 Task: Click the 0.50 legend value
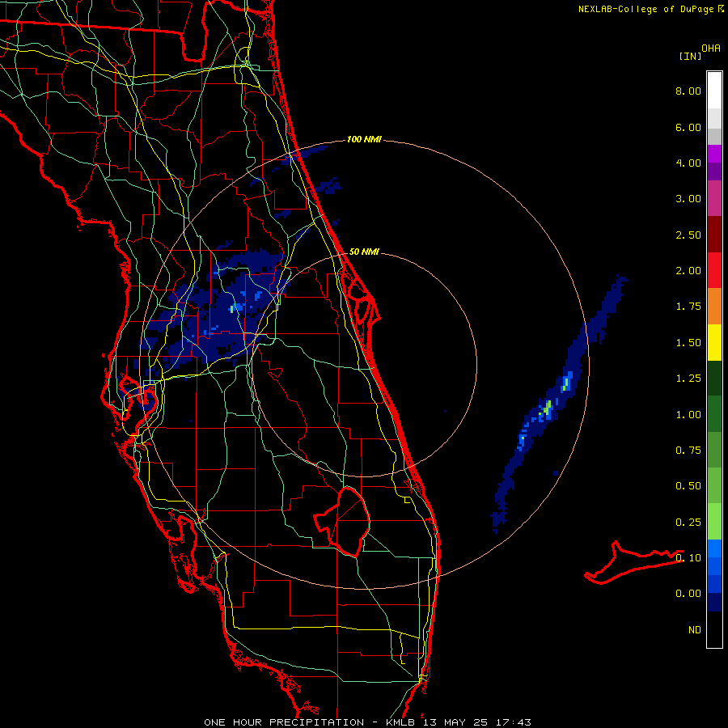688,486
